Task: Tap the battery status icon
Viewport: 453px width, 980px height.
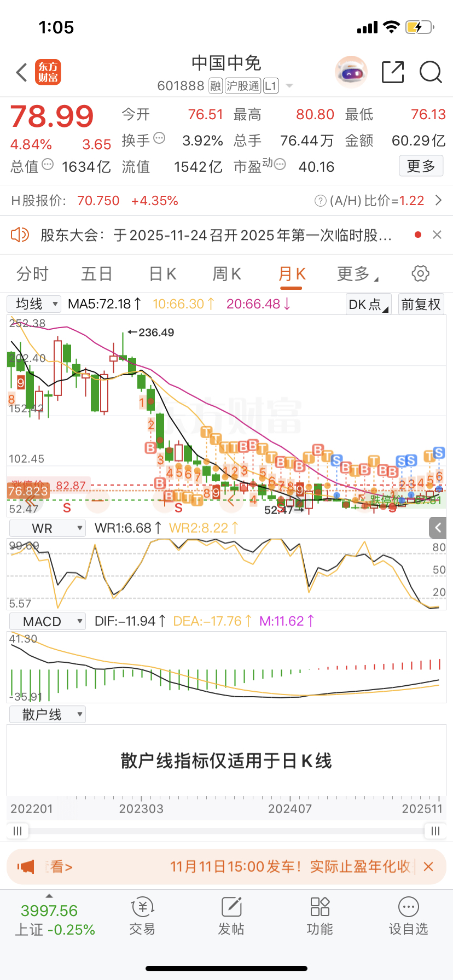Action: point(420,27)
